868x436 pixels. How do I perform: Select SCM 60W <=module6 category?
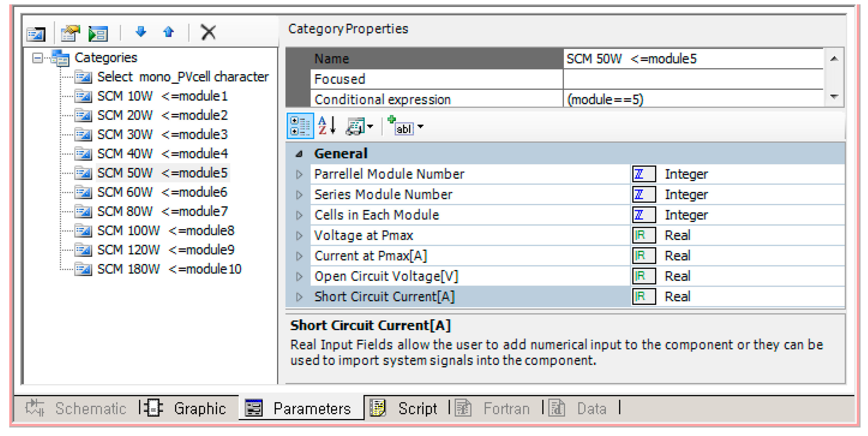(x=162, y=192)
